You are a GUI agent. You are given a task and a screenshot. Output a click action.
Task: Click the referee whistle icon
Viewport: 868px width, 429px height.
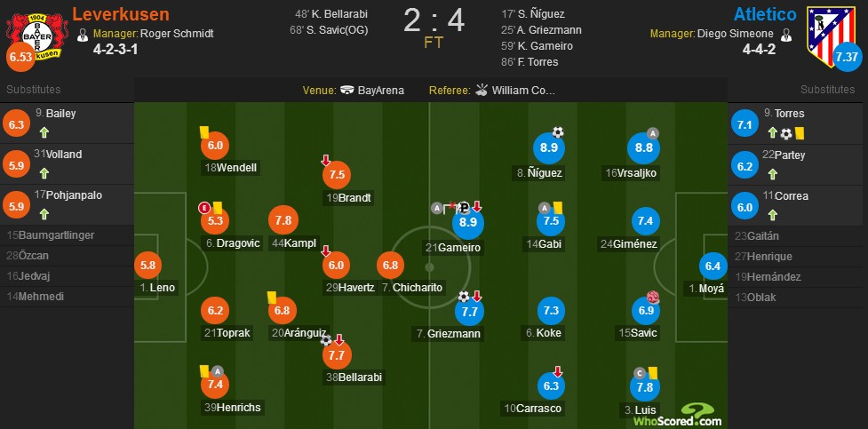(x=482, y=90)
